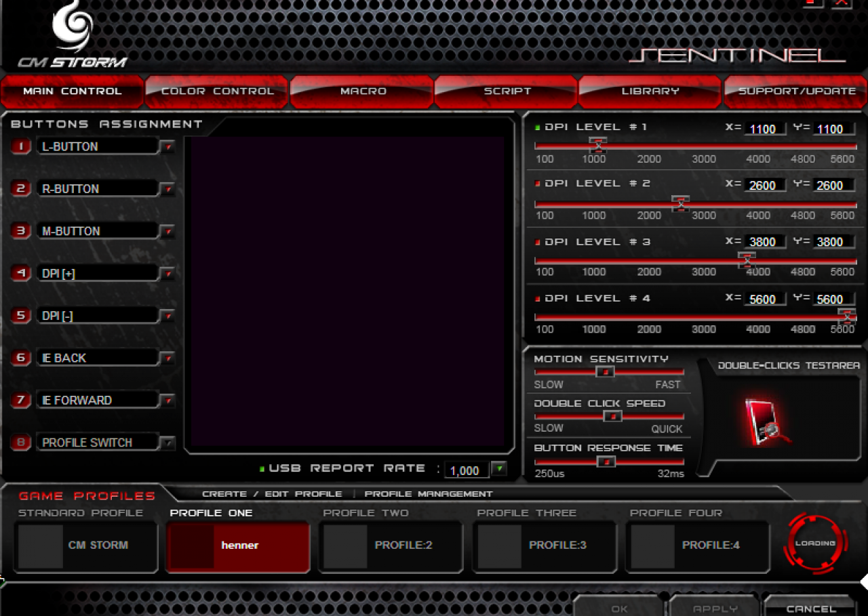The width and height of the screenshot is (868, 616).
Task: Switch to the MAIN CONTROL tab
Action: click(x=73, y=91)
